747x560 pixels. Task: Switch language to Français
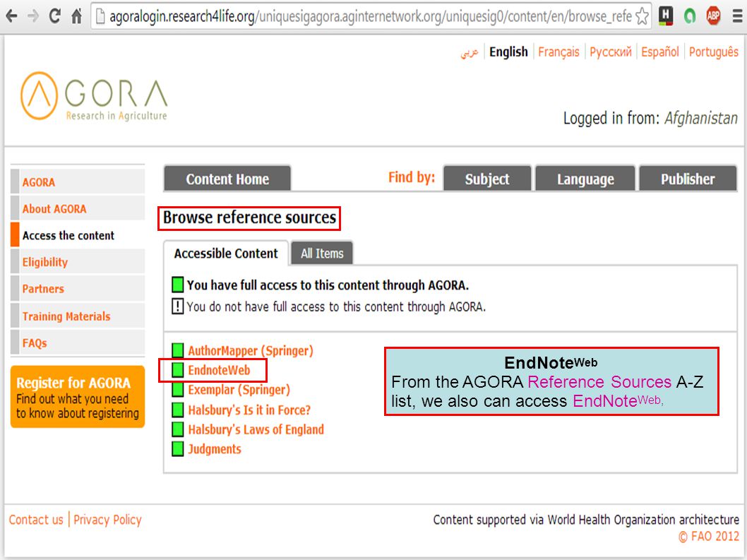point(558,52)
